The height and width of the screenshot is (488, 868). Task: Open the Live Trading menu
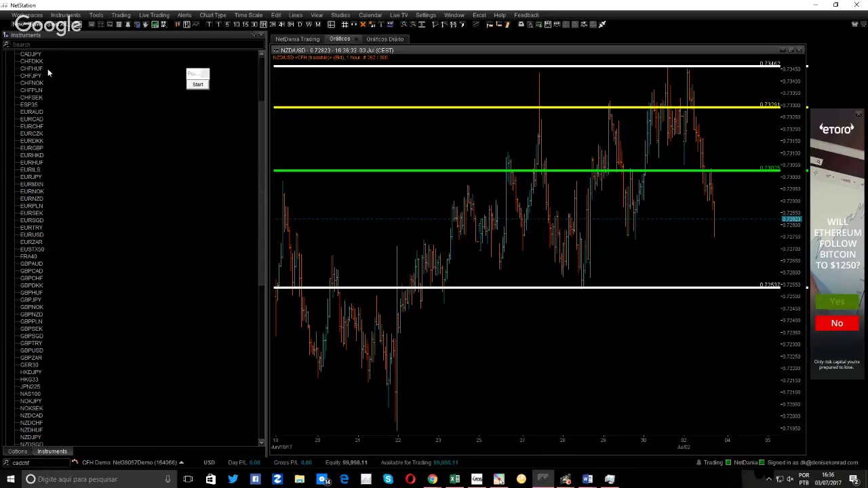(154, 15)
